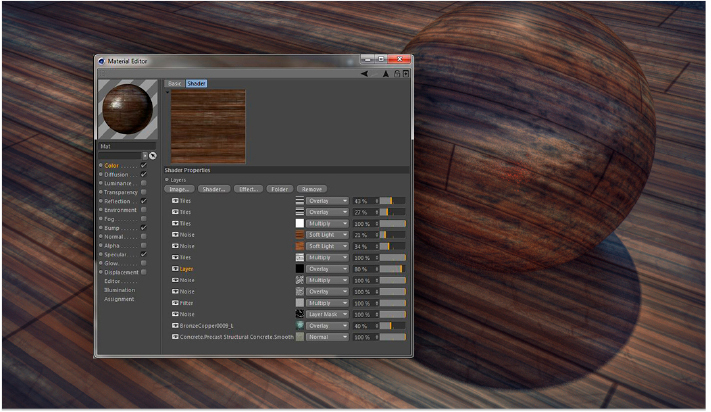Open the Normal blend mode dropdown

327,337
